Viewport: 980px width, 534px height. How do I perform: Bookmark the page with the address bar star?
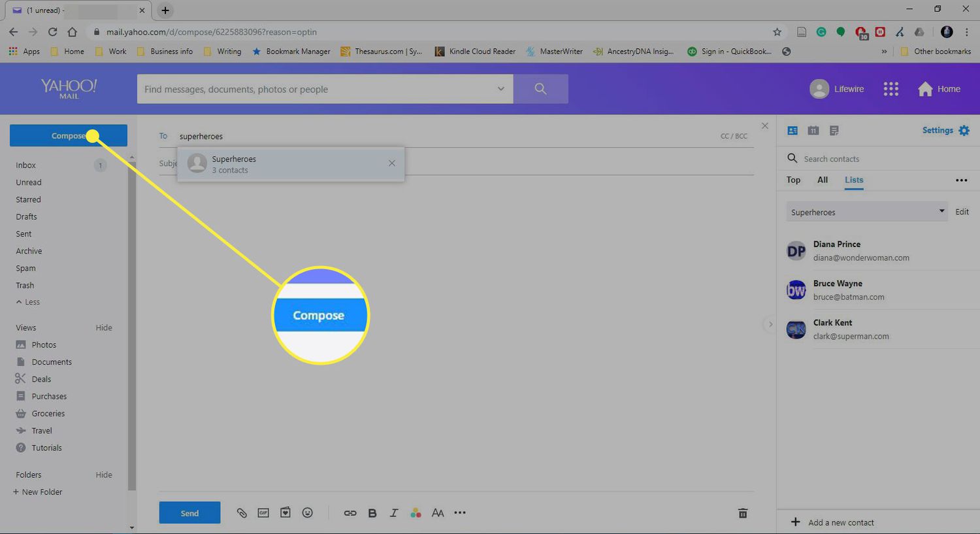click(777, 31)
